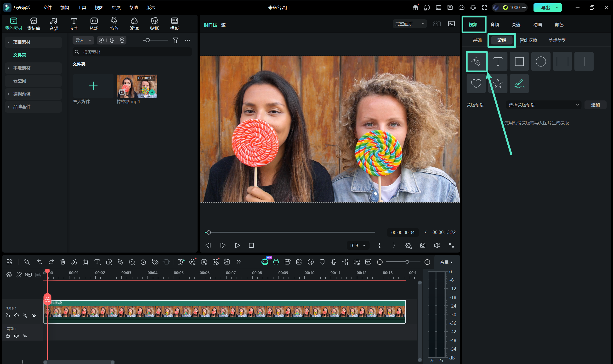Click the split scissors tool in timeline toolbar

tap(74, 262)
